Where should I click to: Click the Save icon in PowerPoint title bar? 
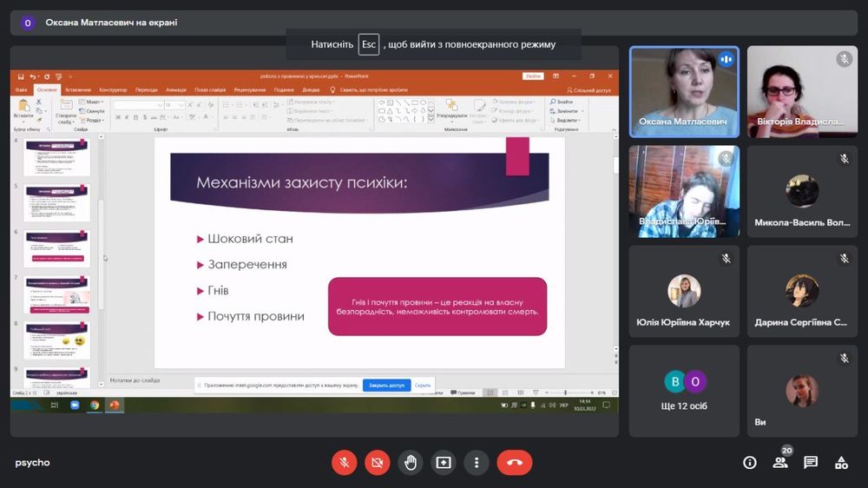21,76
